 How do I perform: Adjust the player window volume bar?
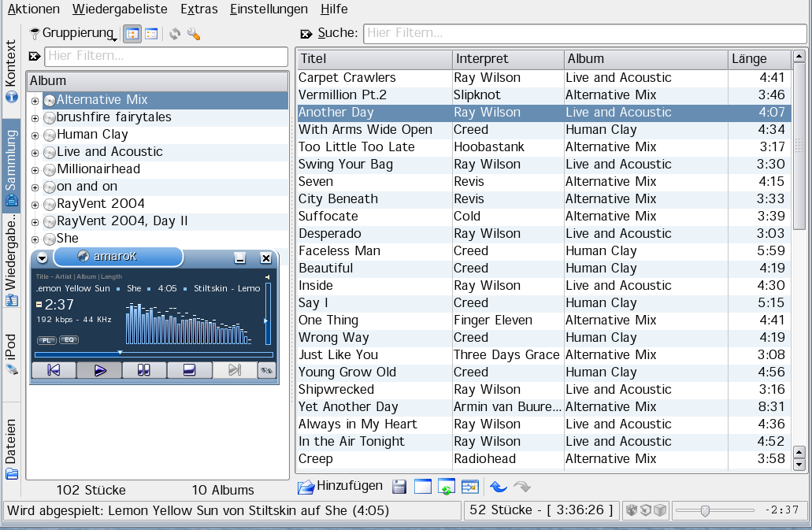click(268, 313)
